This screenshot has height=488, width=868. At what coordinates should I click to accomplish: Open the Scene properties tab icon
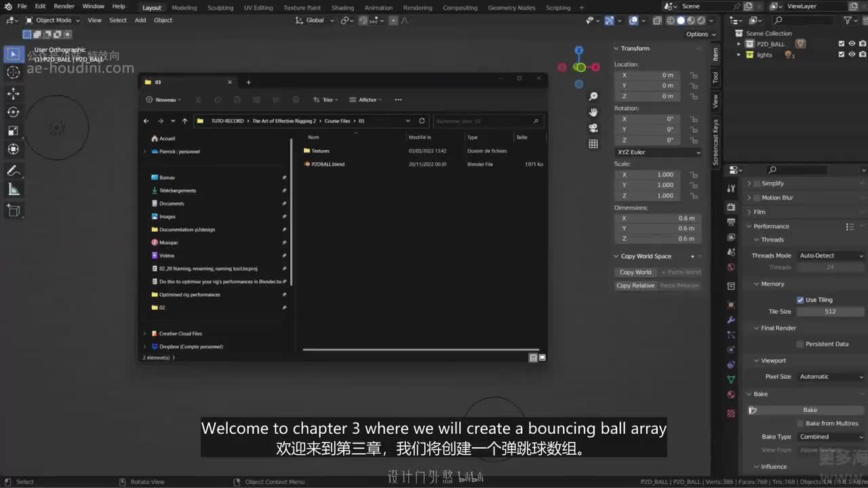tap(731, 252)
